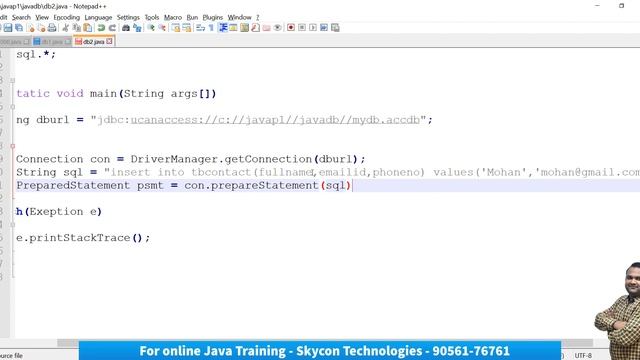
Task: Click the UTF-8 encoding status bar entry
Action: 583,356
